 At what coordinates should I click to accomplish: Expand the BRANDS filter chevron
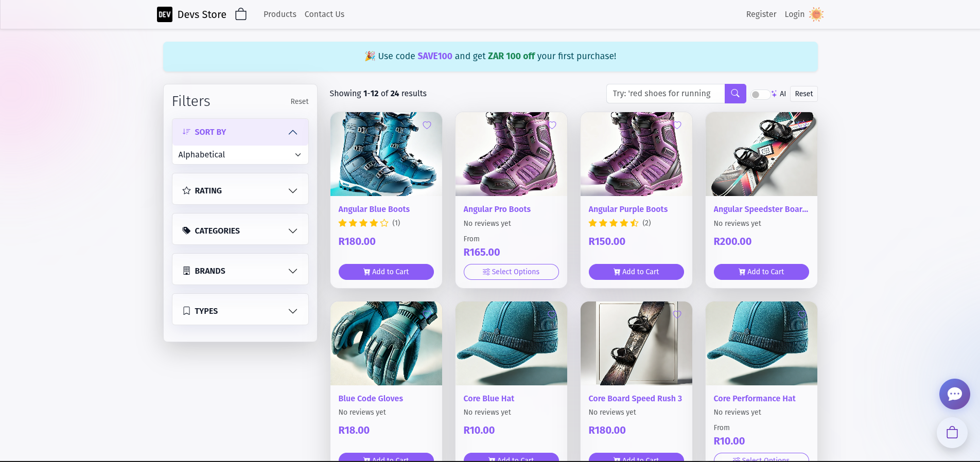coord(293,271)
